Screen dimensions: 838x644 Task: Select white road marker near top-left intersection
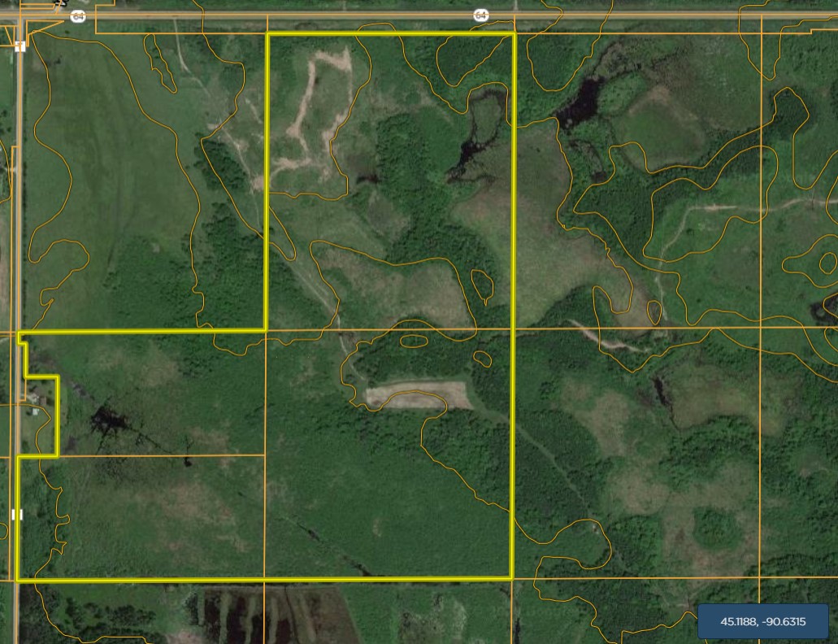tap(20, 46)
